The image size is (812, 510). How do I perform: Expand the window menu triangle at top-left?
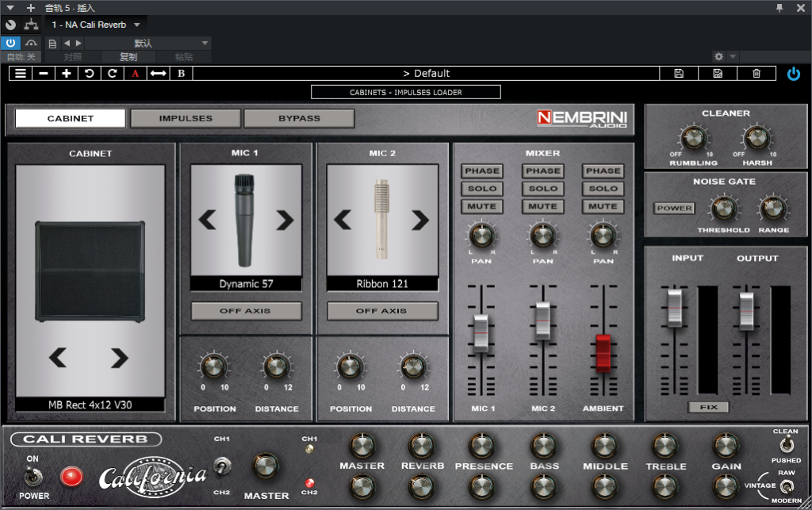coord(10,8)
